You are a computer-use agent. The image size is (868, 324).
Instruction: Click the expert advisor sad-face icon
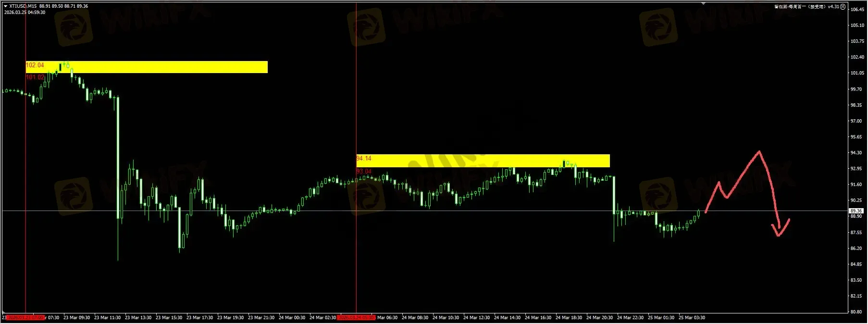[843, 7]
